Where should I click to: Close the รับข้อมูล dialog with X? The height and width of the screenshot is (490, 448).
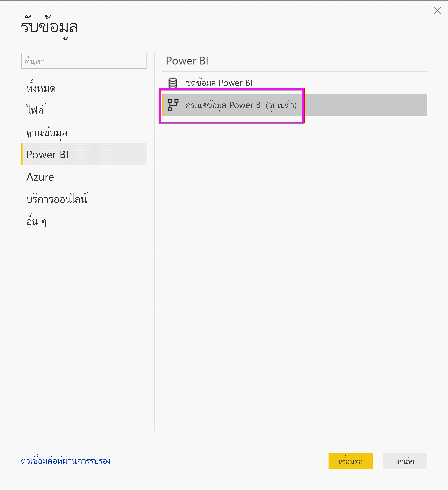[x=437, y=10]
